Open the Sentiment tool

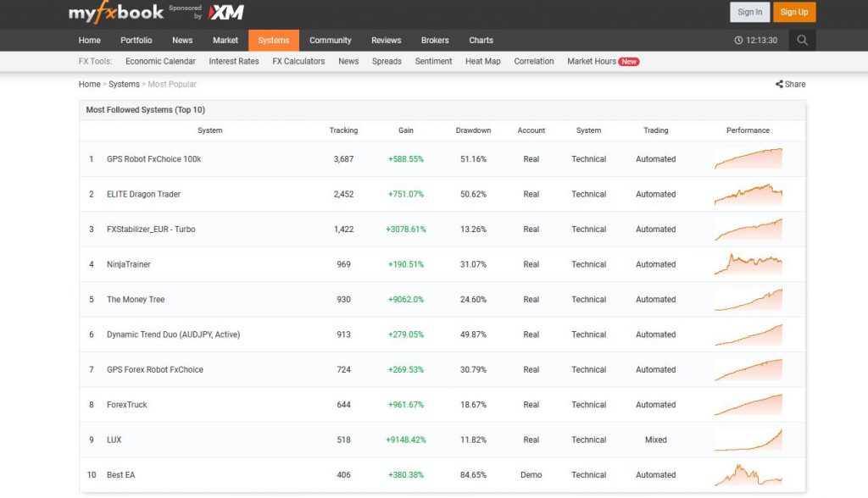[x=433, y=61]
